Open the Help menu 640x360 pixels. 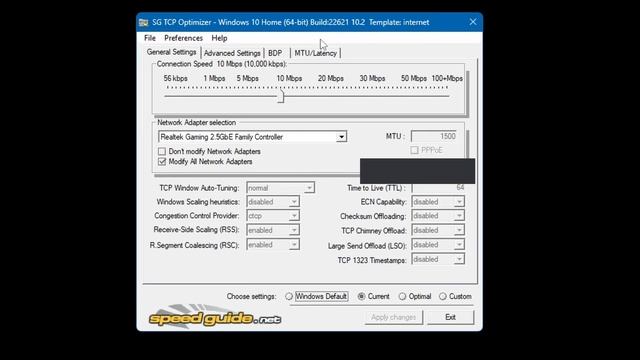tap(219, 38)
